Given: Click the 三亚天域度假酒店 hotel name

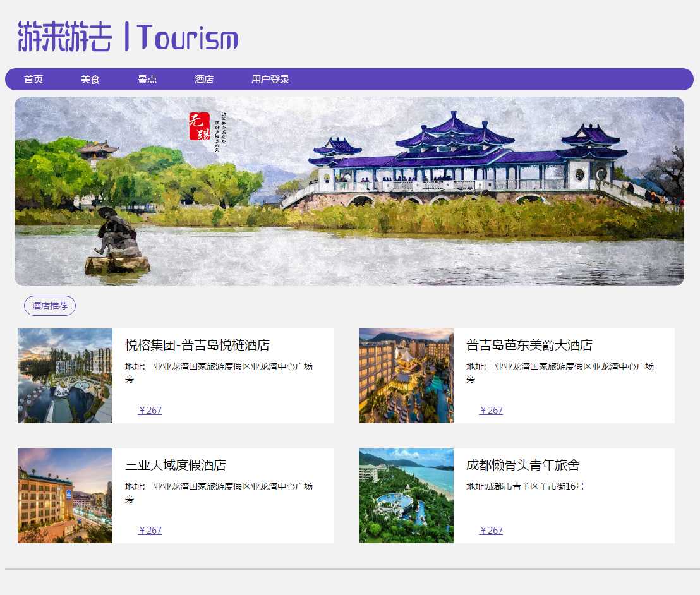Looking at the screenshot, I should (x=176, y=466).
